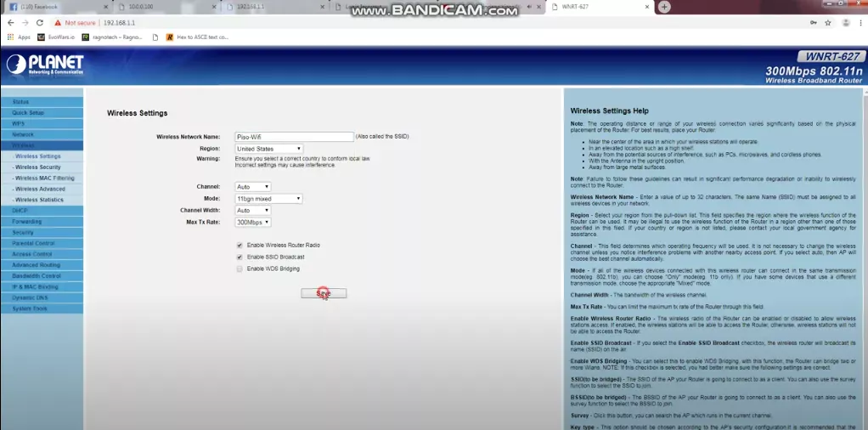Click the browser back arrow
This screenshot has width=868, height=430.
click(x=9, y=23)
